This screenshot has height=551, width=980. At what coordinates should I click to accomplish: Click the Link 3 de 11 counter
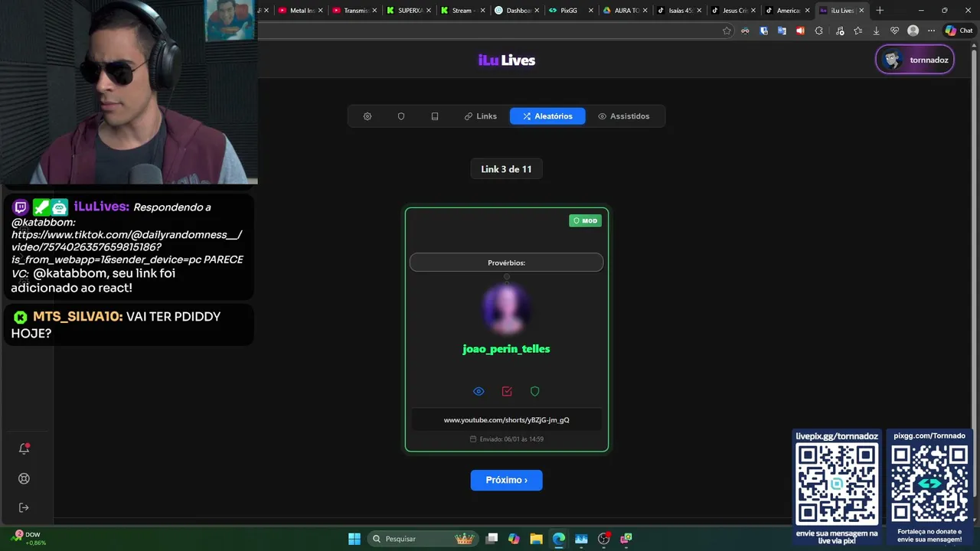pos(506,169)
